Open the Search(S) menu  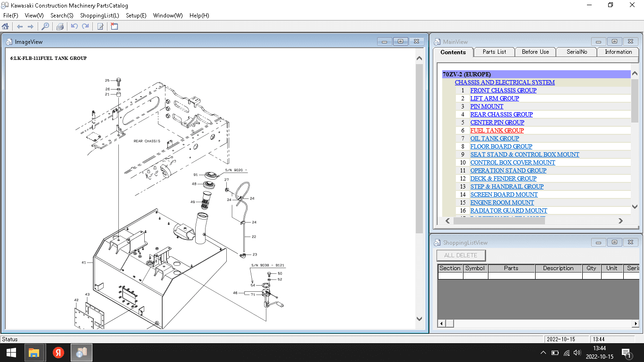[62, 16]
